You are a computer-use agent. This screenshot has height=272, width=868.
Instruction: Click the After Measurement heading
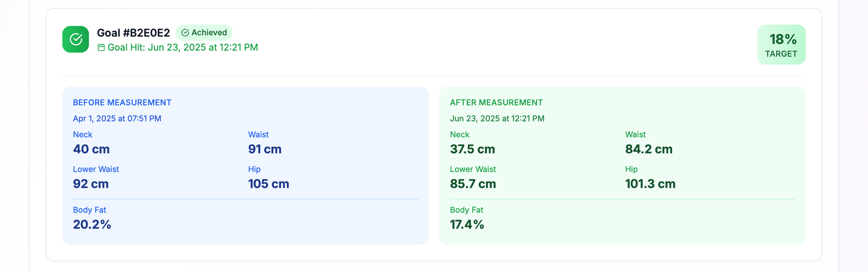[x=496, y=103]
